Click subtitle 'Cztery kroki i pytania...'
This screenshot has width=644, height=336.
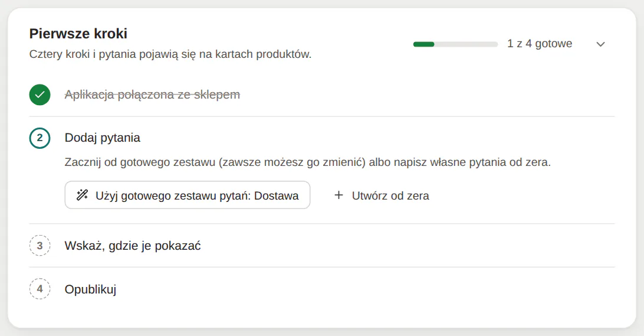170,54
